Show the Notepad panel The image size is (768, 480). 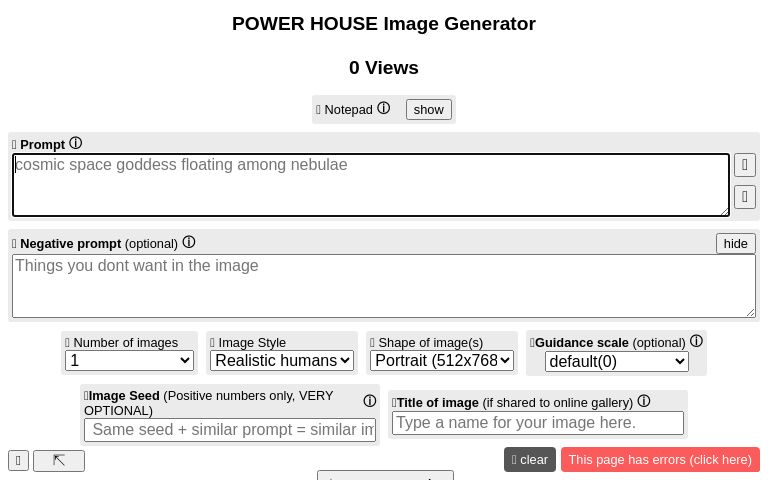428,109
